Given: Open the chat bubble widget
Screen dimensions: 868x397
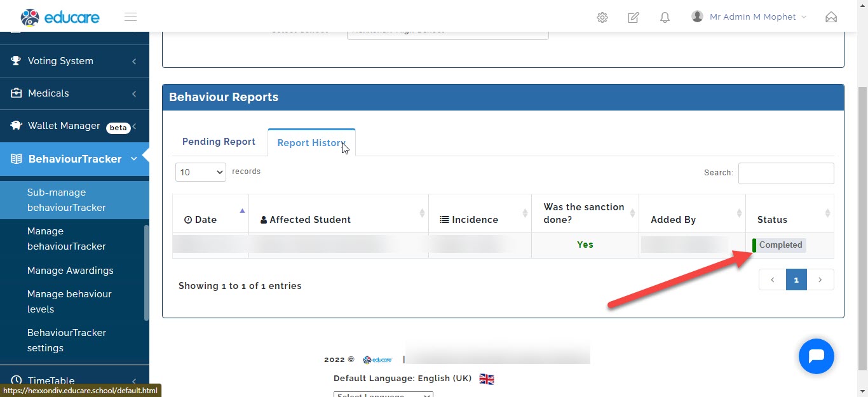Looking at the screenshot, I should pos(817,356).
